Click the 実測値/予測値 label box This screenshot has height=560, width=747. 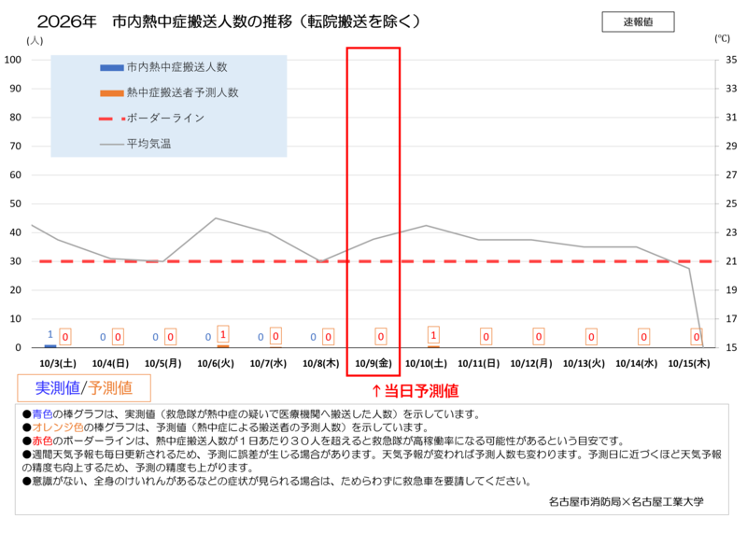point(84,388)
